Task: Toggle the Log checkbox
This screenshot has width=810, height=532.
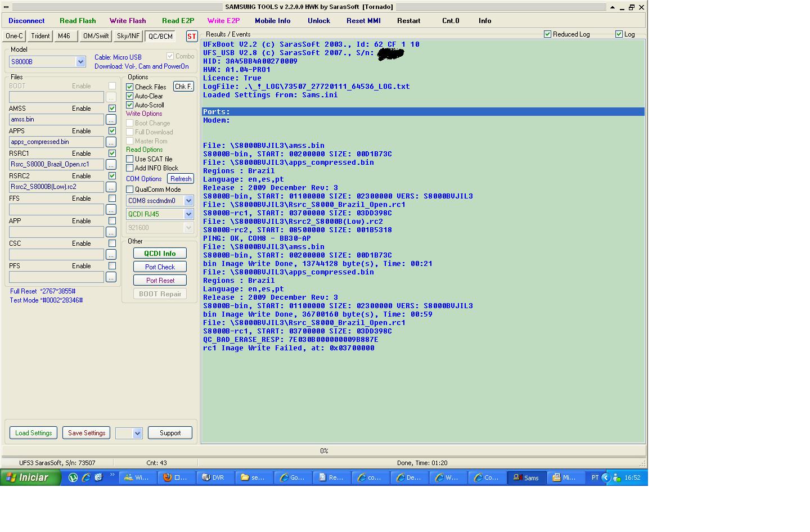Action: pyautogui.click(x=619, y=34)
